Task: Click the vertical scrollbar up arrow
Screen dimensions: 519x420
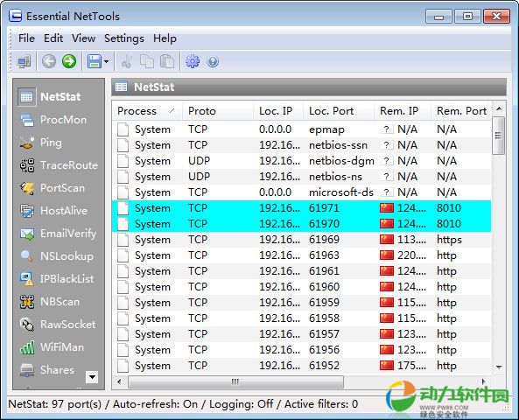Action: pyautogui.click(x=499, y=108)
